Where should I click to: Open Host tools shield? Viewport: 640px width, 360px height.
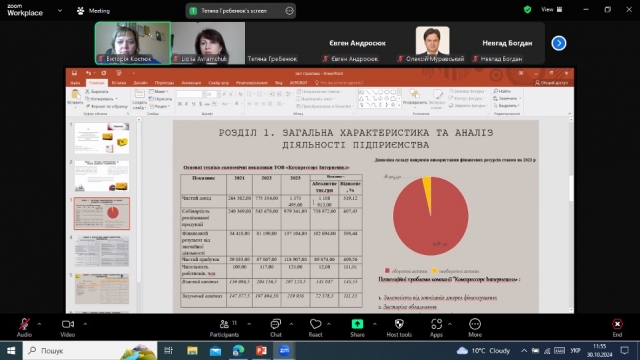click(x=399, y=328)
